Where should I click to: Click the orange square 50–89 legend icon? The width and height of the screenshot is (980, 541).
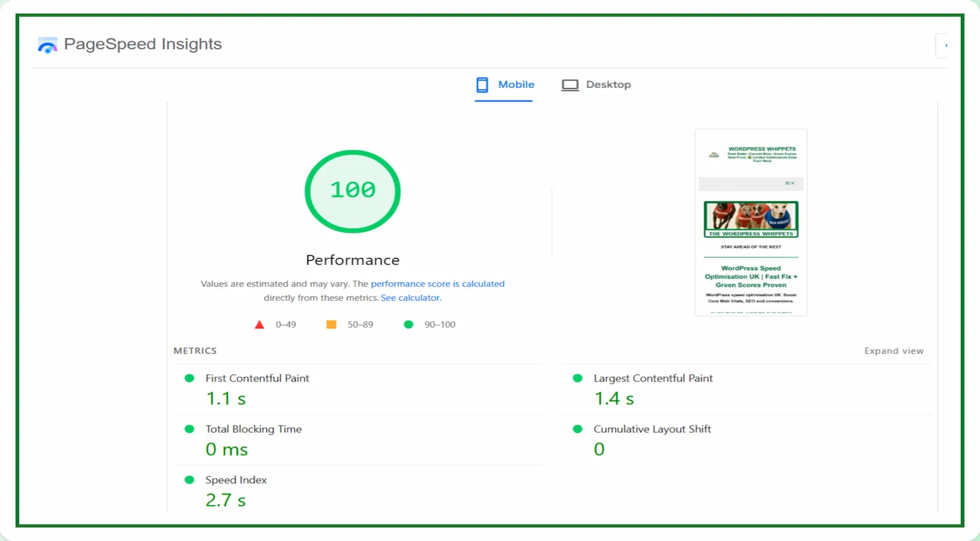(331, 324)
